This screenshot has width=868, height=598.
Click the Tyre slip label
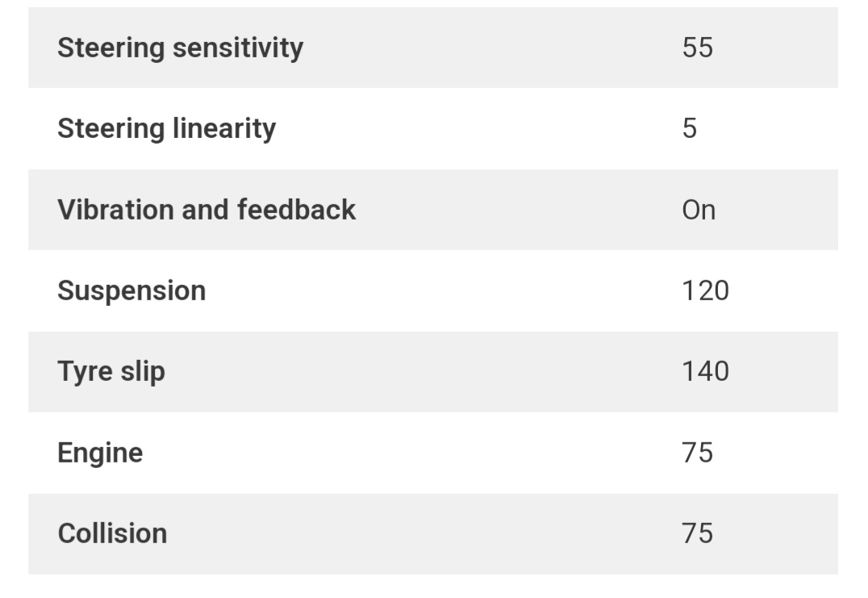coord(111,372)
